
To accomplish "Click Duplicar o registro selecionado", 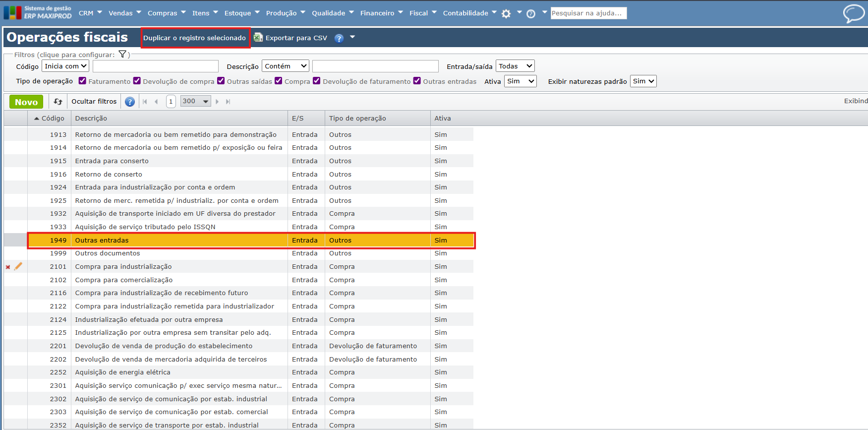I will (x=195, y=38).
